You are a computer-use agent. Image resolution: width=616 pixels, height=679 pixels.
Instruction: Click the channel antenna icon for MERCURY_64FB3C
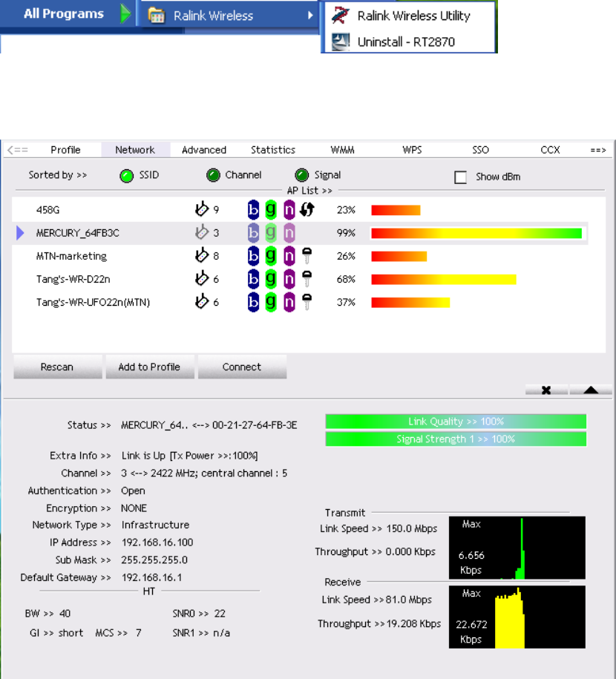201,232
